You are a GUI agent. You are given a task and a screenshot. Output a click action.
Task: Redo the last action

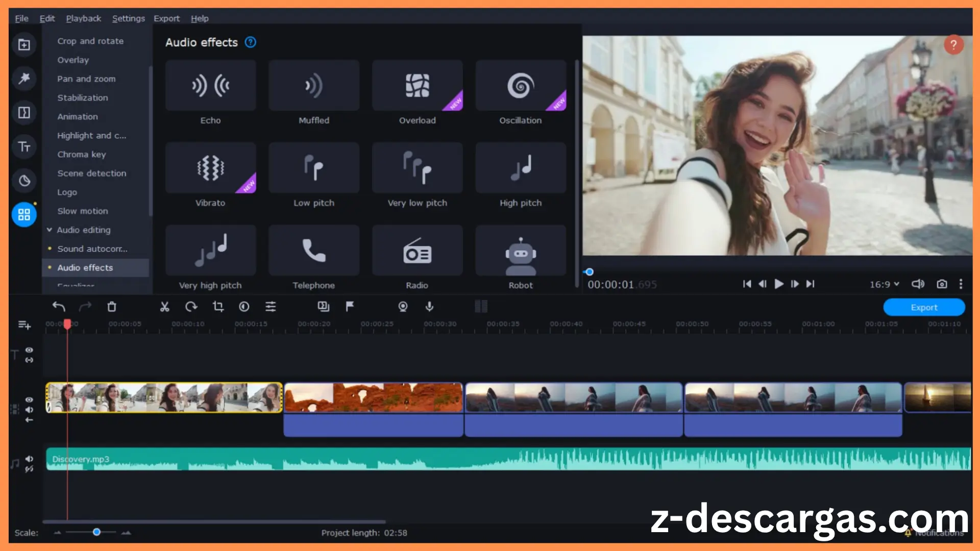(x=85, y=307)
